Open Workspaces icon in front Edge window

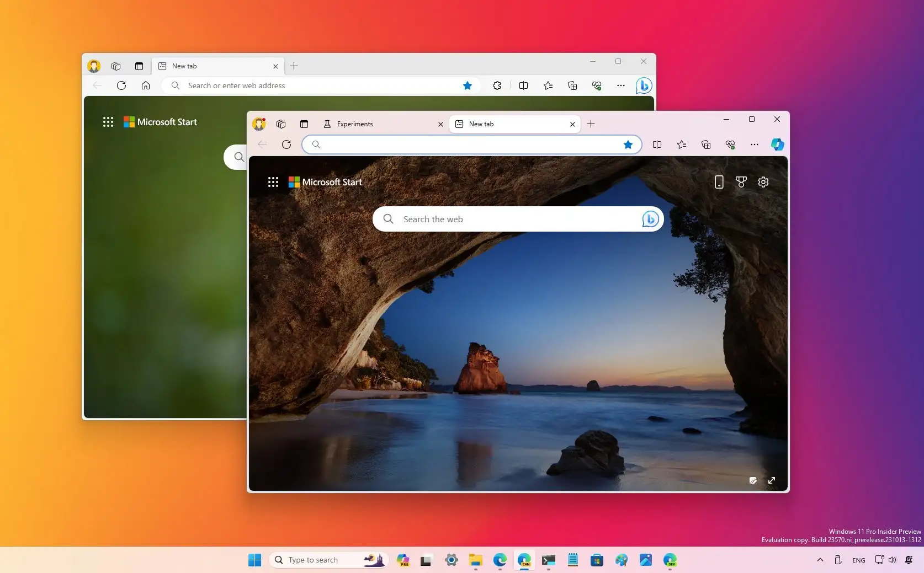(281, 124)
